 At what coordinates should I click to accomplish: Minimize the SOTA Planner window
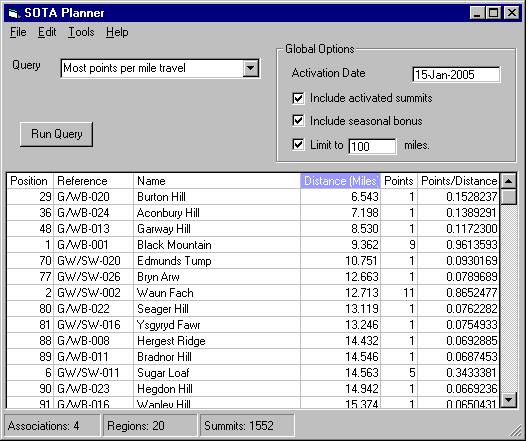coord(477,13)
